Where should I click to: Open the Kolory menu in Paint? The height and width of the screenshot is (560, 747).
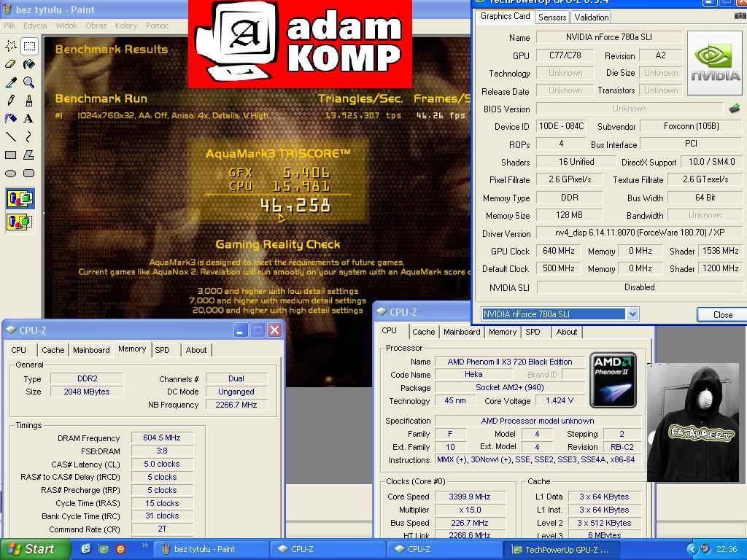click(x=126, y=26)
